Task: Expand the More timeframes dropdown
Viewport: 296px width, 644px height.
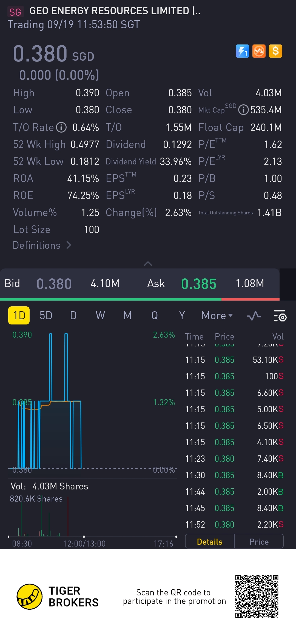Action: (x=217, y=316)
